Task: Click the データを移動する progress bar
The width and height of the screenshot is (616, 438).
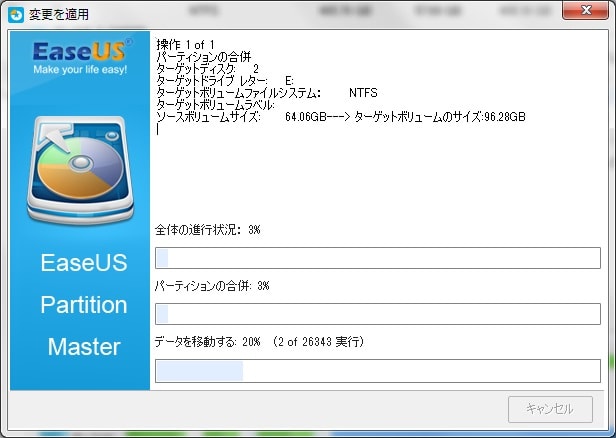Action: (x=377, y=371)
